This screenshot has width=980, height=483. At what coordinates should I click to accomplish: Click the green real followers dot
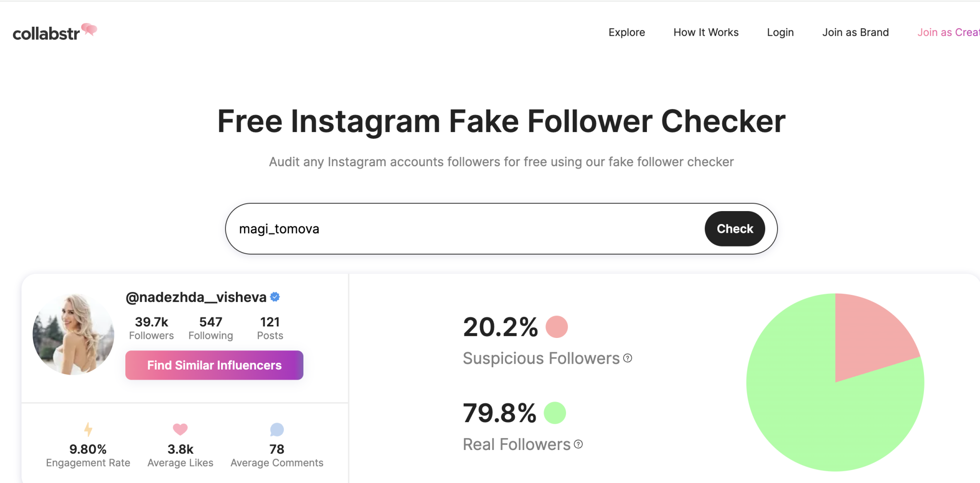click(x=555, y=413)
